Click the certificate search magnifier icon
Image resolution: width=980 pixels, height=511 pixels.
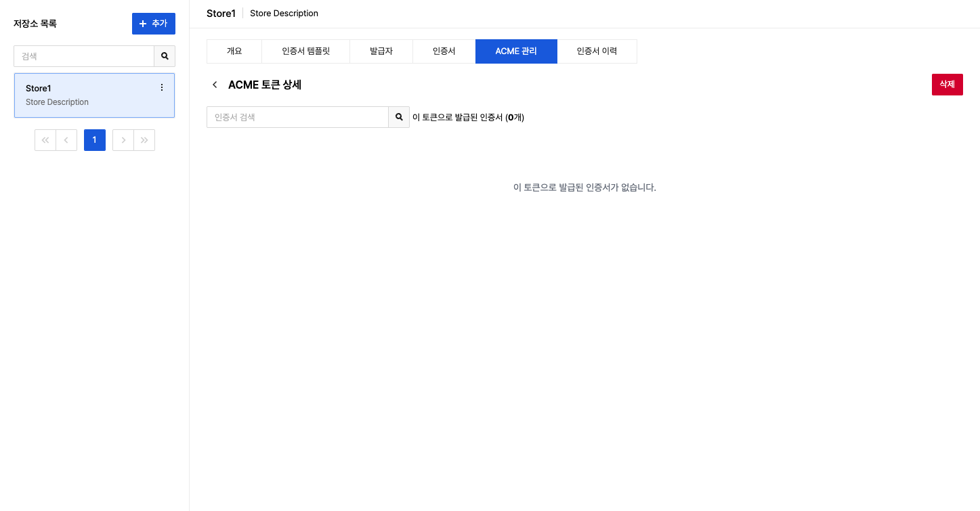399,117
